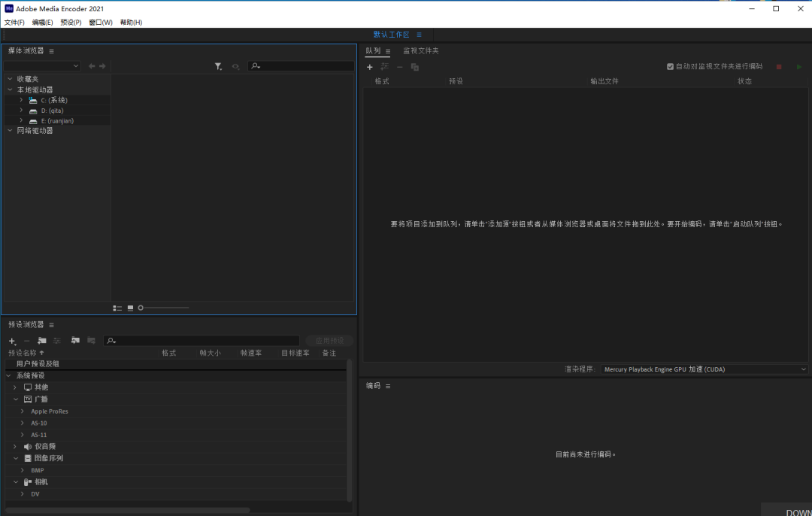The image size is (812, 516).
Task: Click the C: (系统) drive icon
Action: coord(33,101)
